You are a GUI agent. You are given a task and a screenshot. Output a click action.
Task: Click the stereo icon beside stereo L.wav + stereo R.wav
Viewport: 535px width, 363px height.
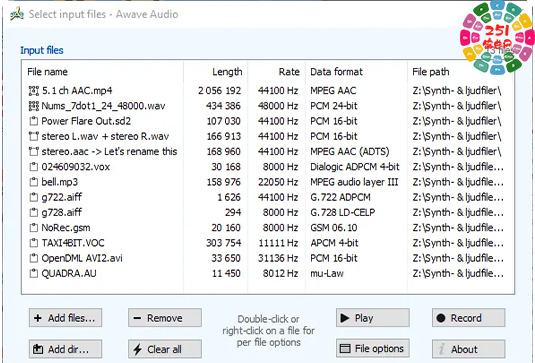click(x=33, y=136)
